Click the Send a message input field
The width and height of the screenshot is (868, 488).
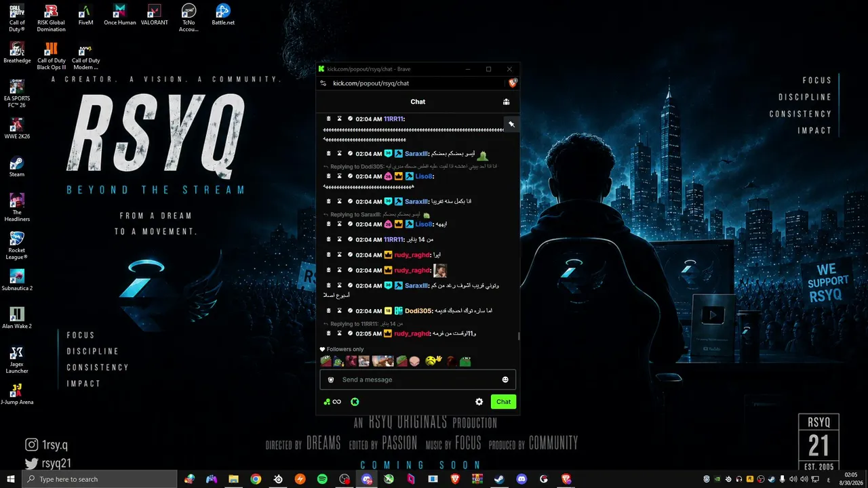pyautogui.click(x=418, y=380)
